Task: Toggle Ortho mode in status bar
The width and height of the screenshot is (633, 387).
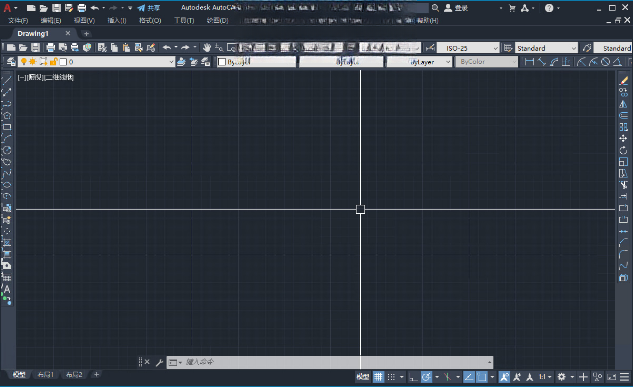Action: [x=413, y=377]
